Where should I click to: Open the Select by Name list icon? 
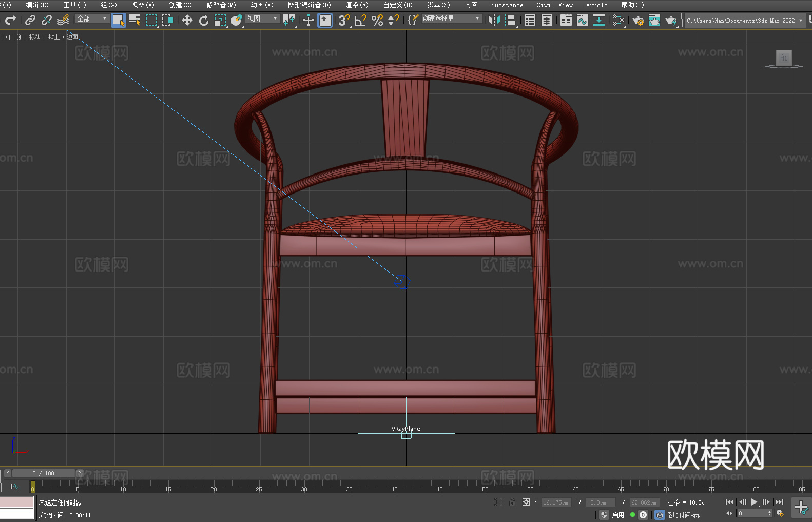(135, 21)
